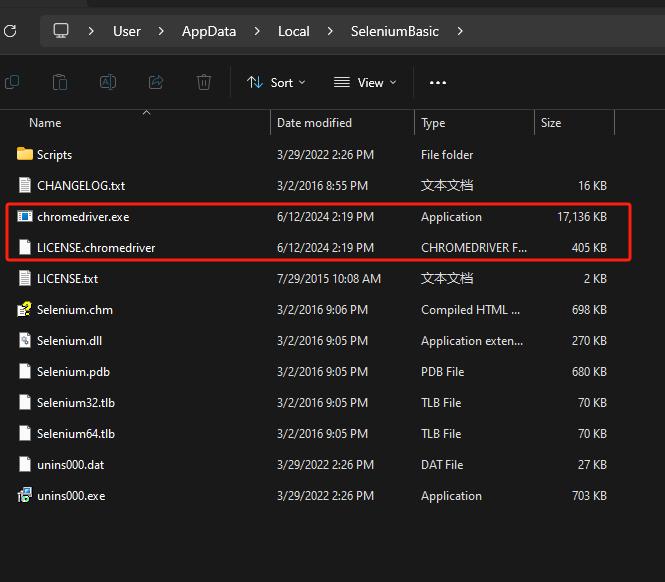The image size is (665, 582).
Task: Click the Selenium.pdb file icon
Action: pos(25,371)
